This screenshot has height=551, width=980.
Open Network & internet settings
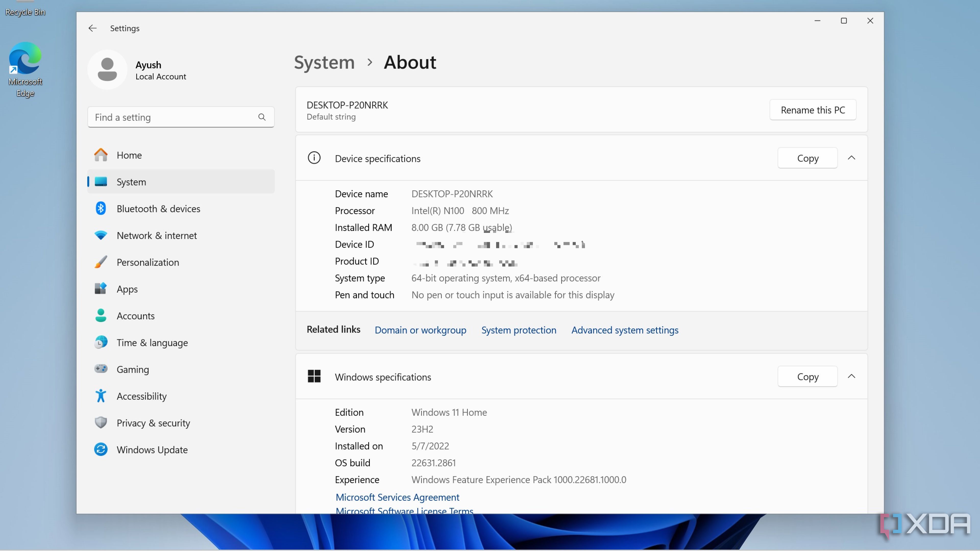click(x=156, y=235)
